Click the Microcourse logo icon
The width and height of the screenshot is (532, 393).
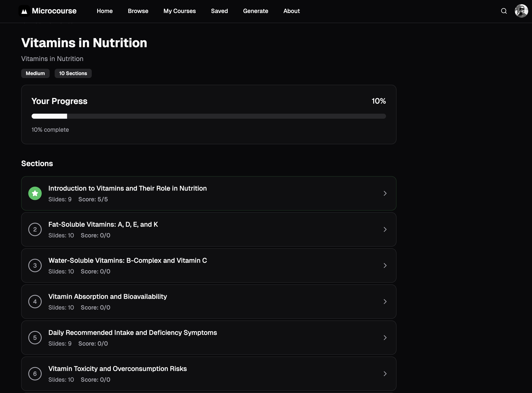[x=24, y=11]
